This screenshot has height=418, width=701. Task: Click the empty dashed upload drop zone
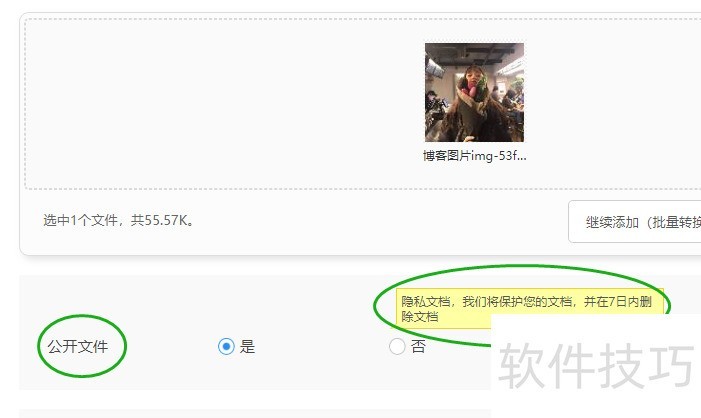coord(224,103)
